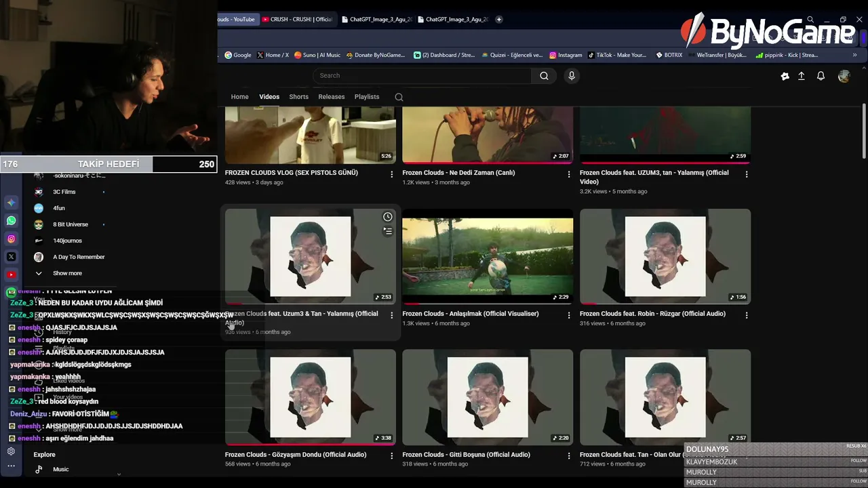Open the channel Playlists tab
The height and width of the screenshot is (488, 868).
coord(367,97)
